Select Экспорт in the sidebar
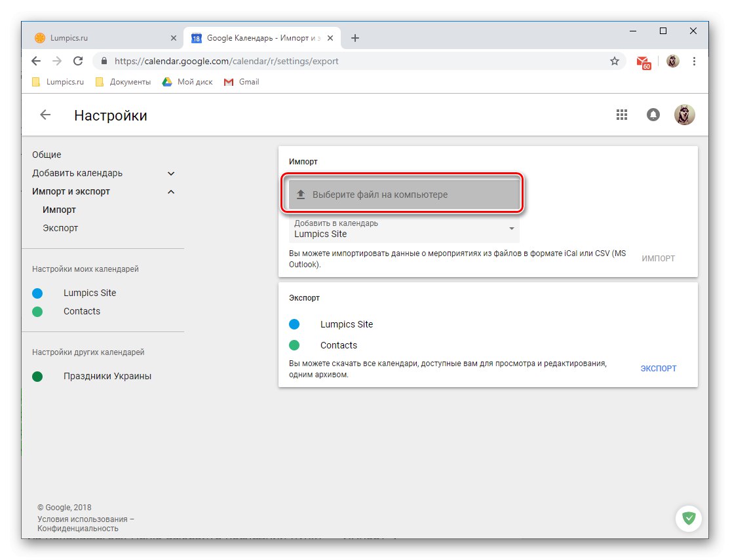 [x=60, y=228]
